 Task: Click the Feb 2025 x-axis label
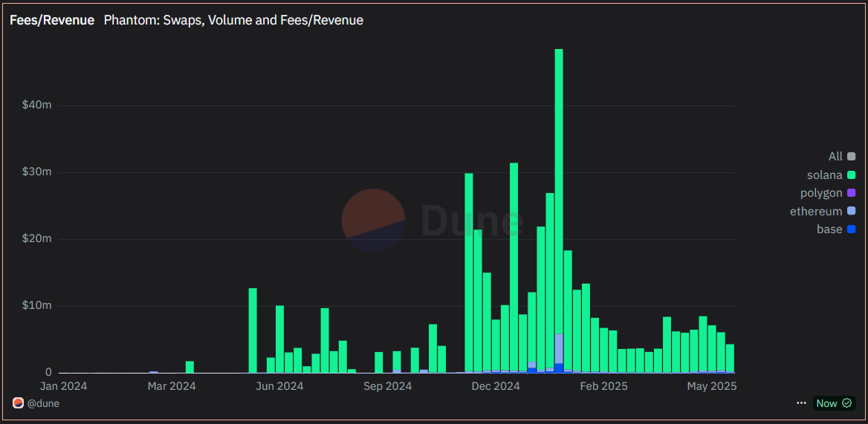point(604,386)
